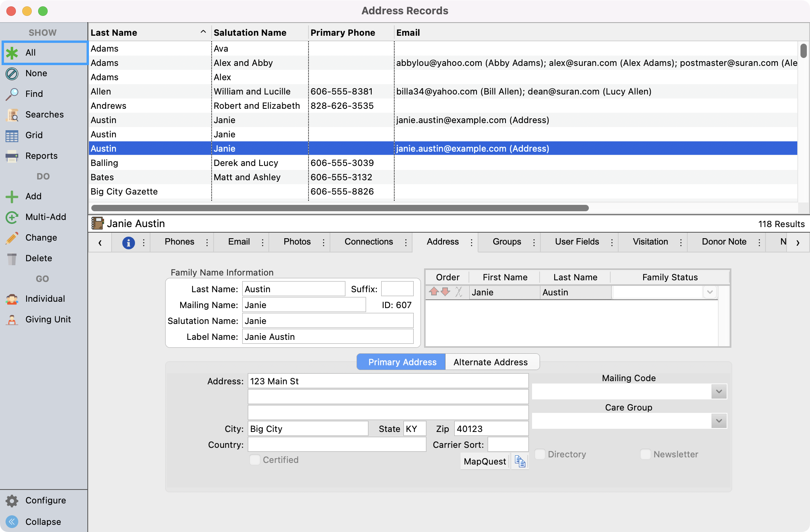Select the Alternate Address tab
Viewport: 810px width, 532px height.
(x=490, y=362)
